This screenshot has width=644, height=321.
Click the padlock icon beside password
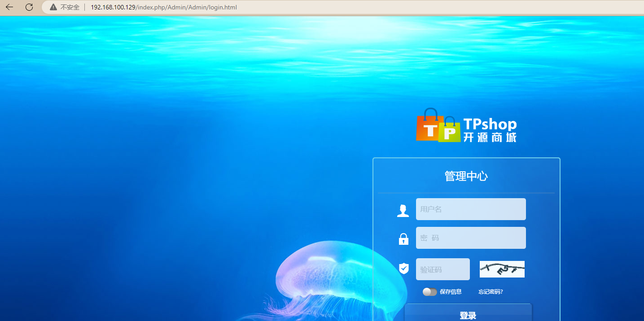pos(403,239)
